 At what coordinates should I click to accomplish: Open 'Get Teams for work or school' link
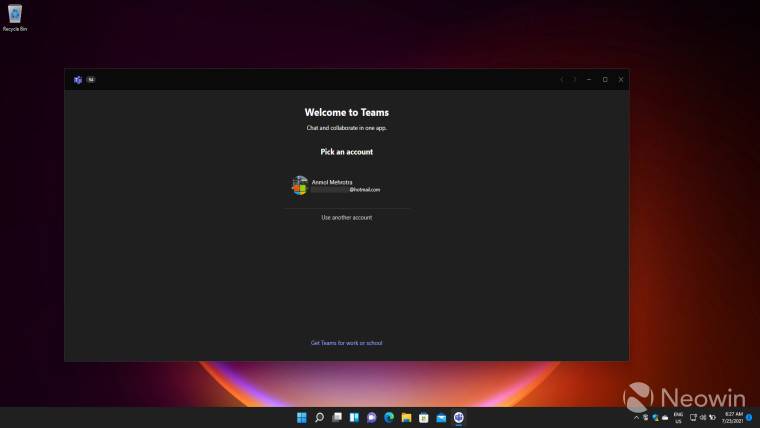pos(347,343)
